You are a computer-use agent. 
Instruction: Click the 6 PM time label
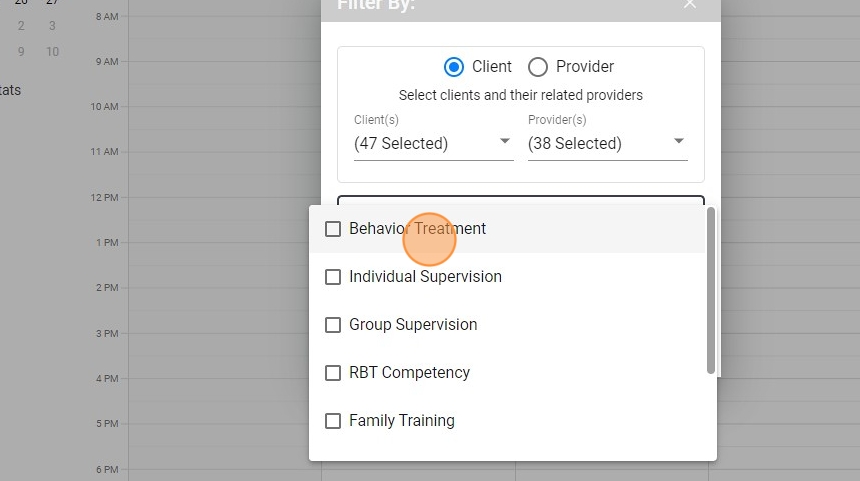click(107, 469)
